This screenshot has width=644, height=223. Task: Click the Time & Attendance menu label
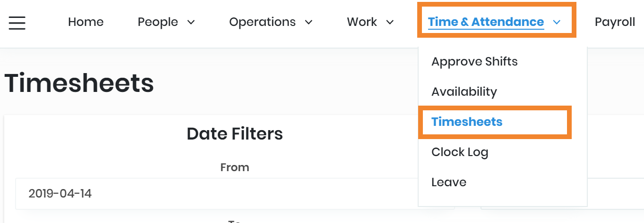click(x=486, y=22)
